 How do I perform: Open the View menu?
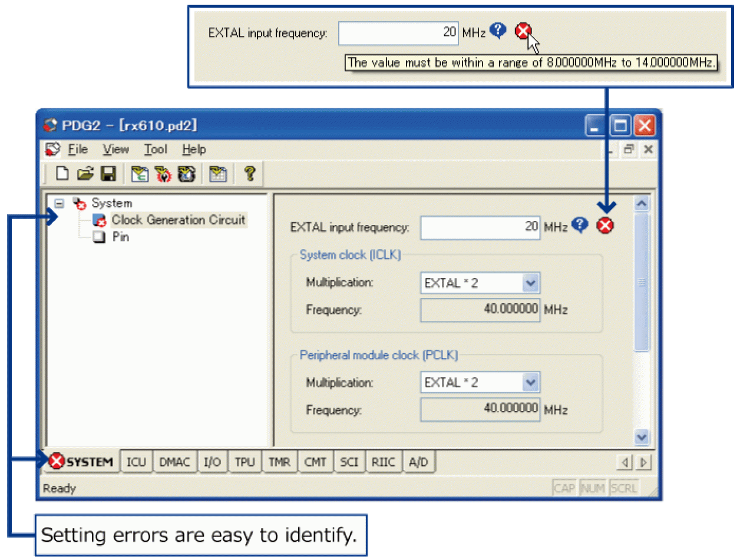pos(115,150)
